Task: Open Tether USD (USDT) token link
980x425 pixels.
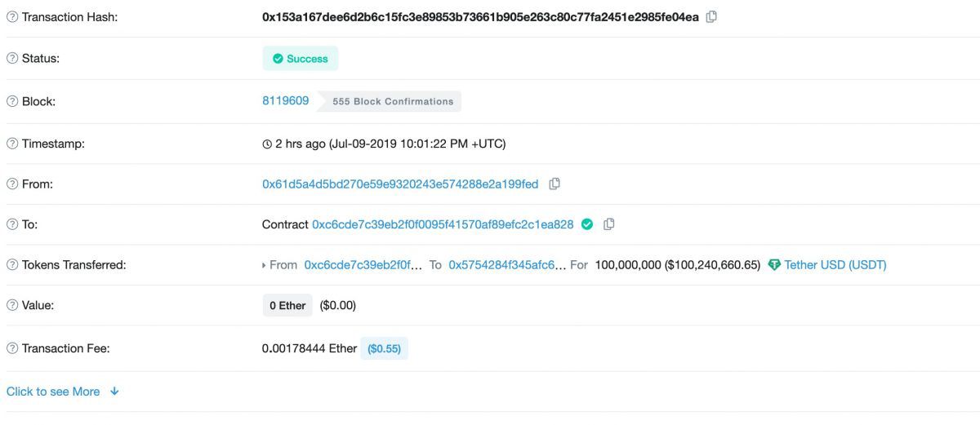Action: (835, 265)
